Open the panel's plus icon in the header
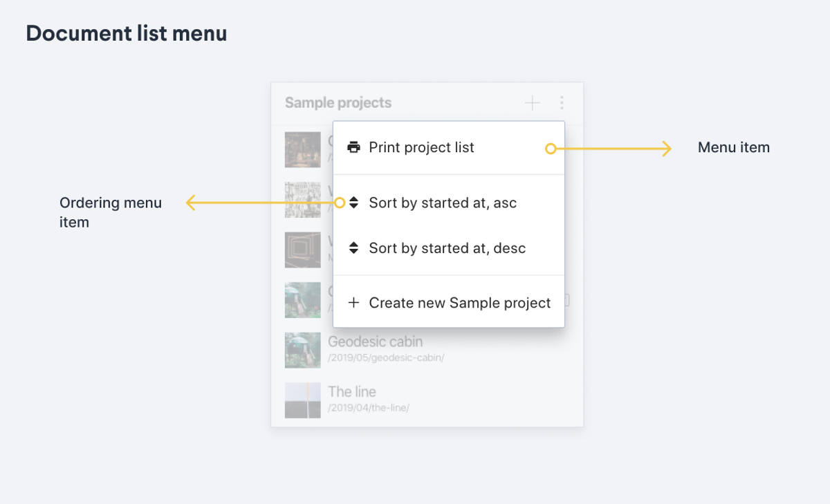This screenshot has width=830, height=504. tap(533, 102)
